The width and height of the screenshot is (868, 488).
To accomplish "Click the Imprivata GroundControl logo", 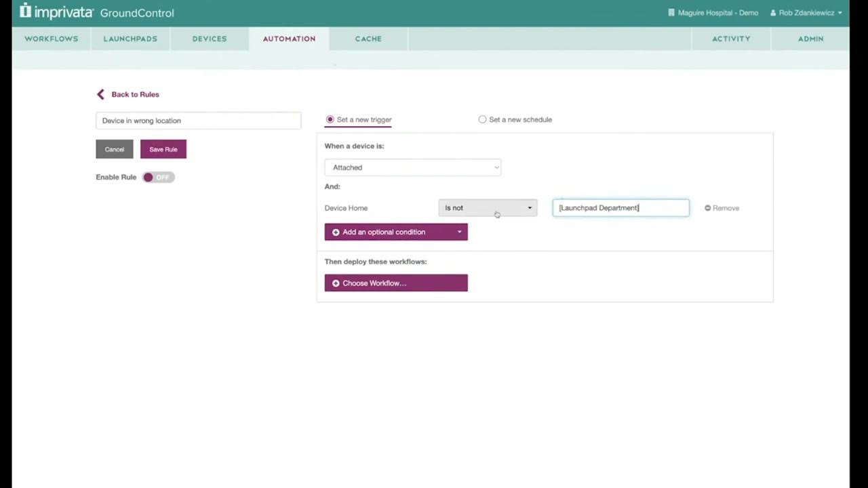I will (x=97, y=12).
